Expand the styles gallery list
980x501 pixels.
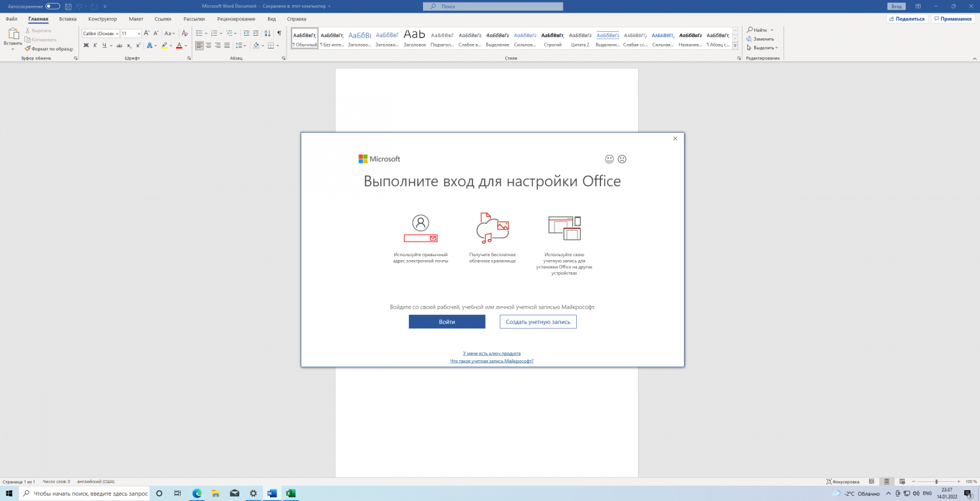[735, 46]
